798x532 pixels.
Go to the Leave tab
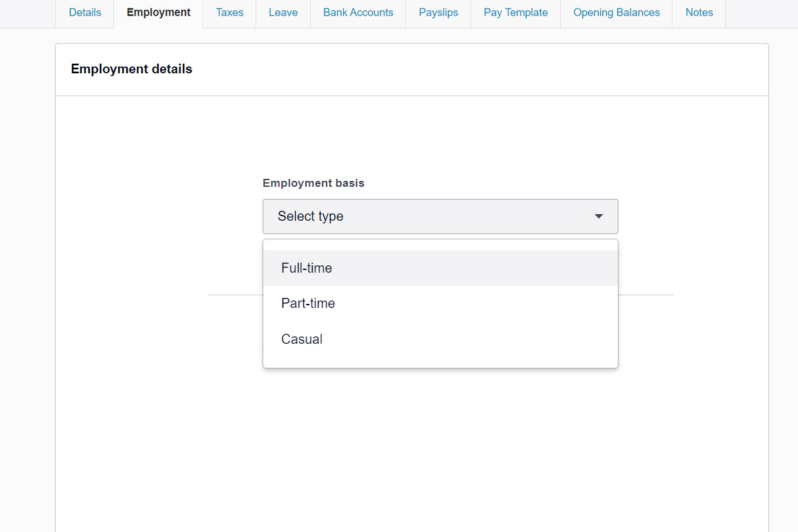coord(283,12)
